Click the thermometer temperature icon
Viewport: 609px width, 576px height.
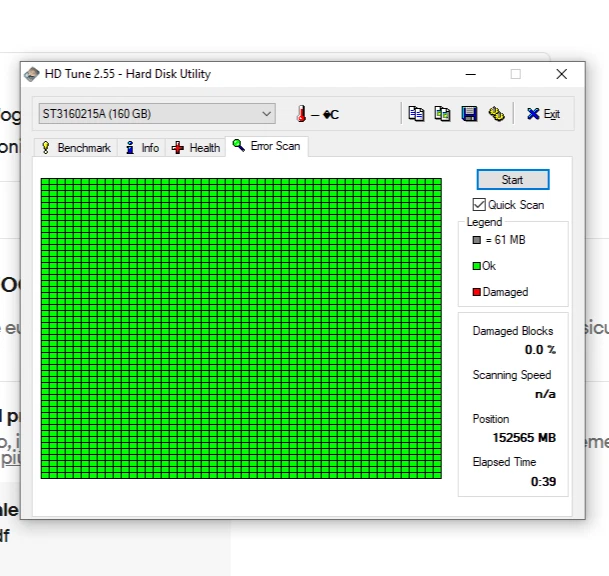tap(301, 114)
